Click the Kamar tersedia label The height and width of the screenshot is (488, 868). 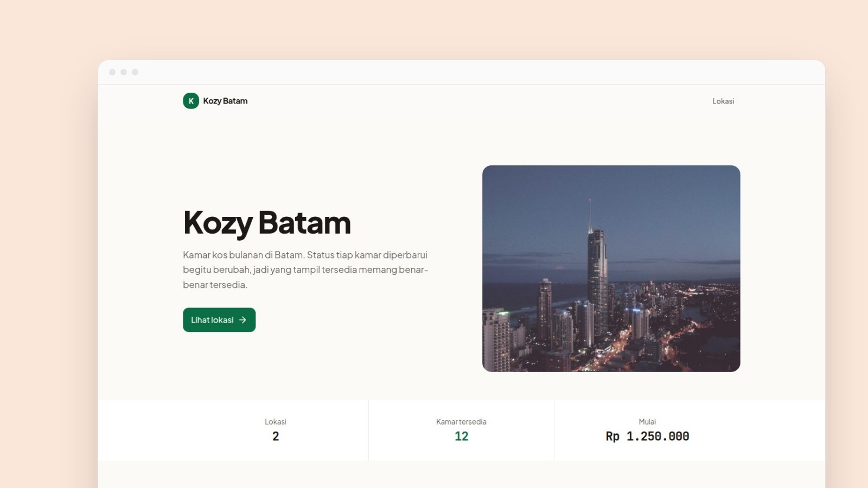(461, 422)
